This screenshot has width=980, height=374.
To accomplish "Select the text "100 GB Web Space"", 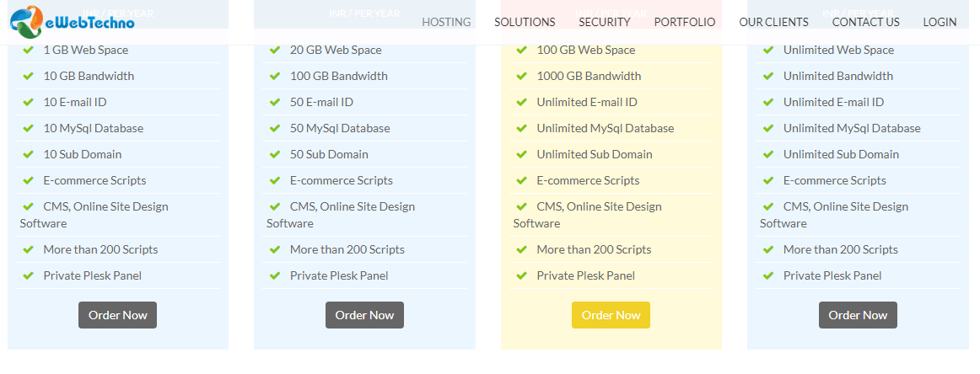I will (585, 50).
